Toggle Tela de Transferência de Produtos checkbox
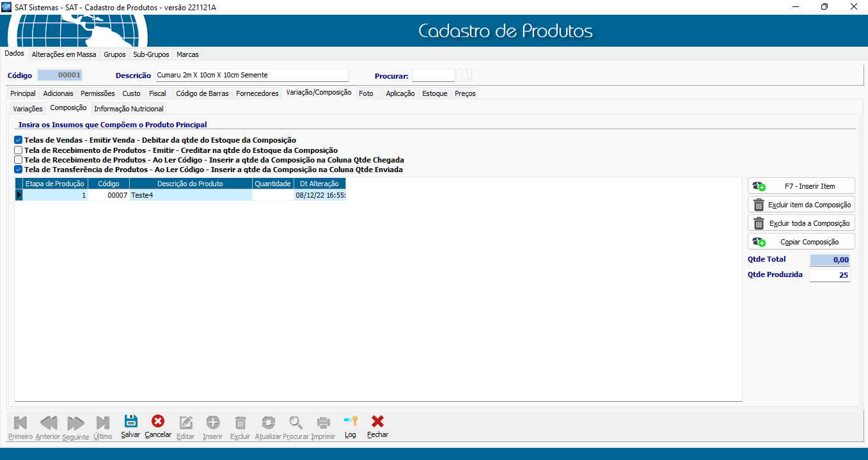 click(19, 170)
